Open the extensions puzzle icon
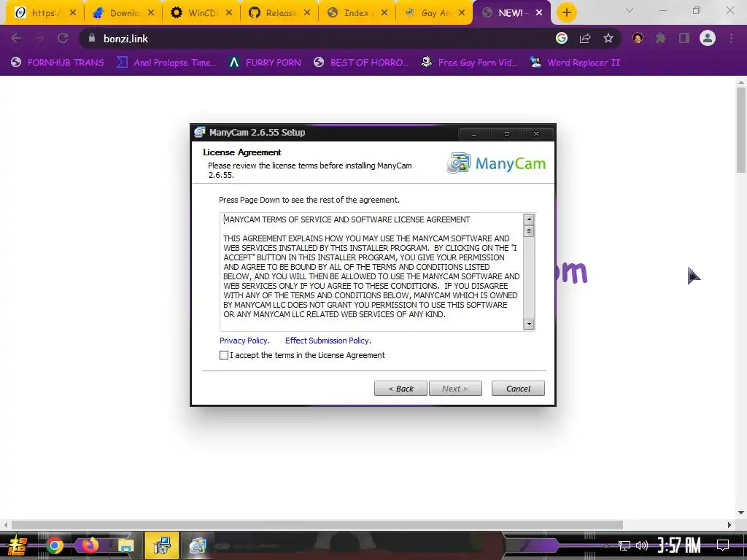This screenshot has height=560, width=747. coord(661,38)
